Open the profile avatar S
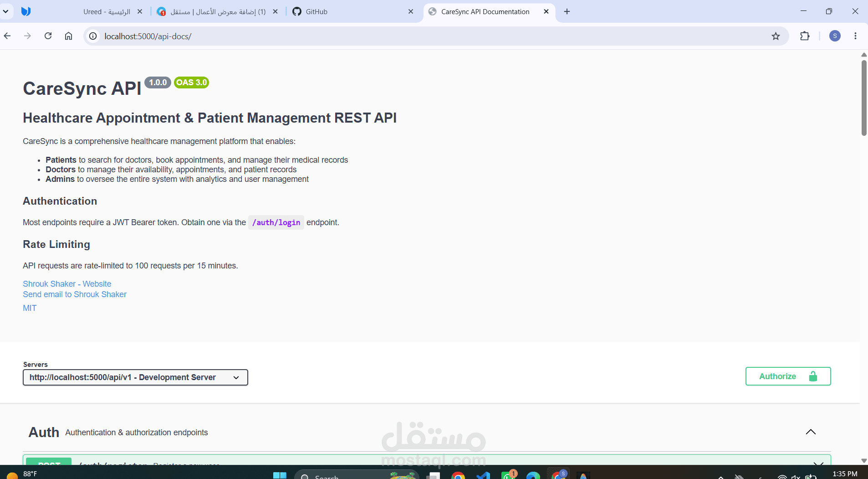Viewport: 868px width, 479px height. coord(835,36)
